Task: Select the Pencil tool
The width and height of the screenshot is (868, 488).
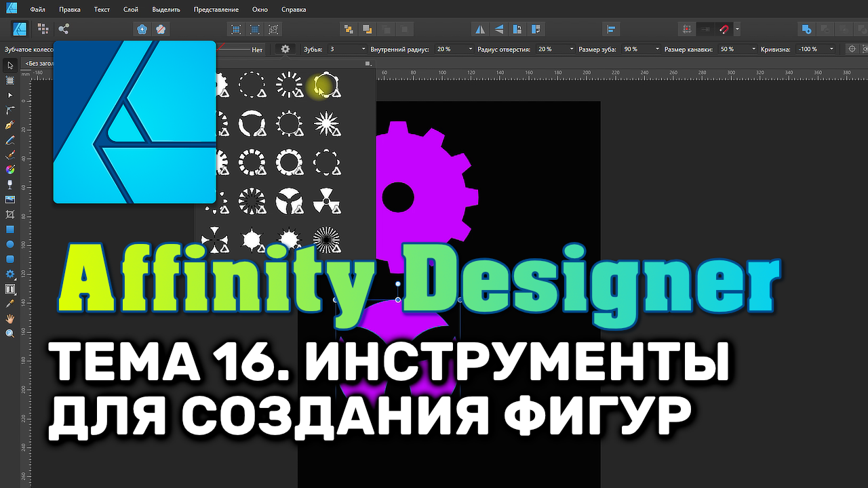Action: click(10, 140)
